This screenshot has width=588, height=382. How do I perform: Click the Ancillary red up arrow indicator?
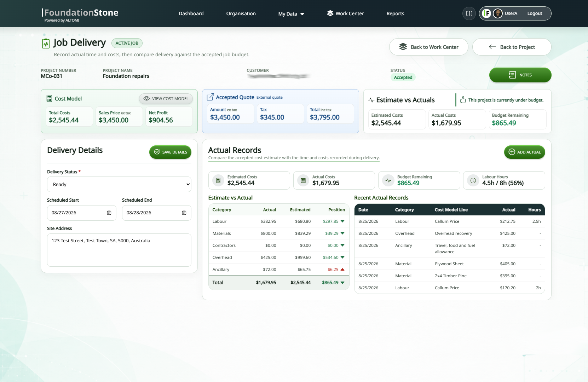[x=342, y=269]
